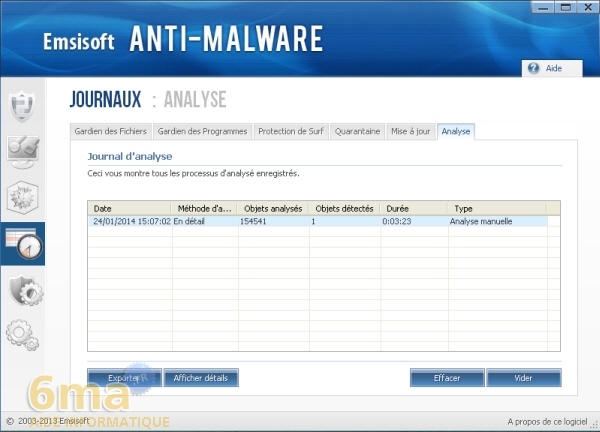Open the A propos de ce logiciel link
Viewport: 600px width, 432px height.
click(547, 422)
